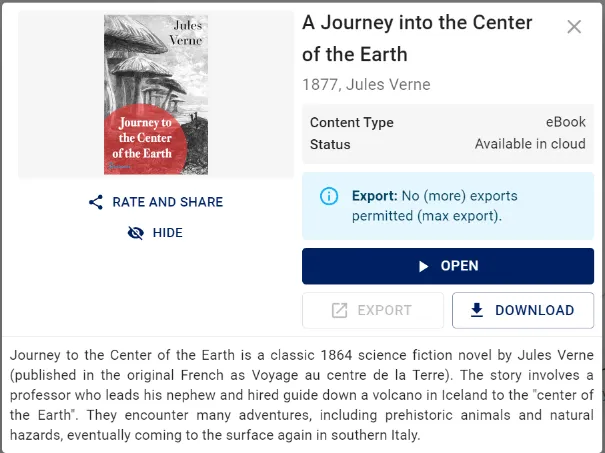Screen dimensions: 605x453
Task: Click the Content Type field label
Action: [x=352, y=122]
